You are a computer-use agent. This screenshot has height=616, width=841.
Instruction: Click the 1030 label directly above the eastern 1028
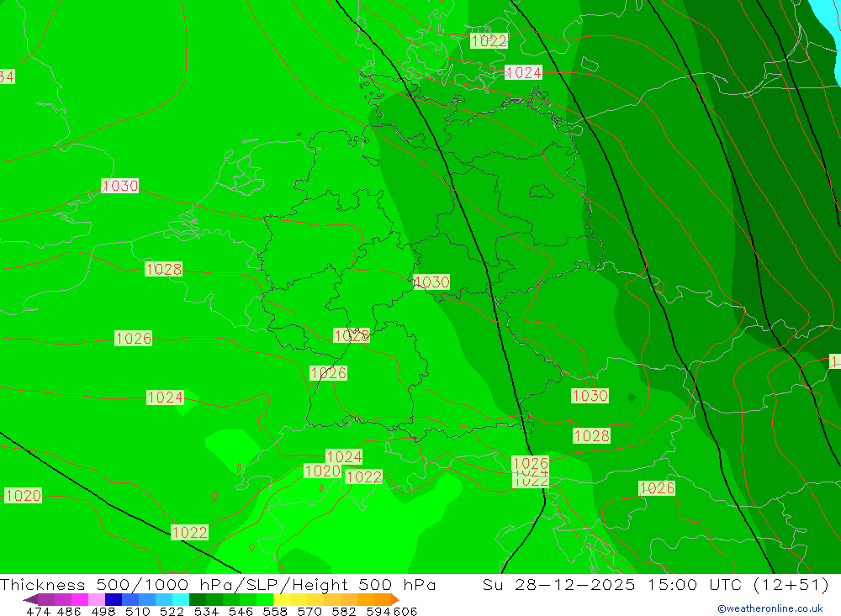[x=590, y=396]
